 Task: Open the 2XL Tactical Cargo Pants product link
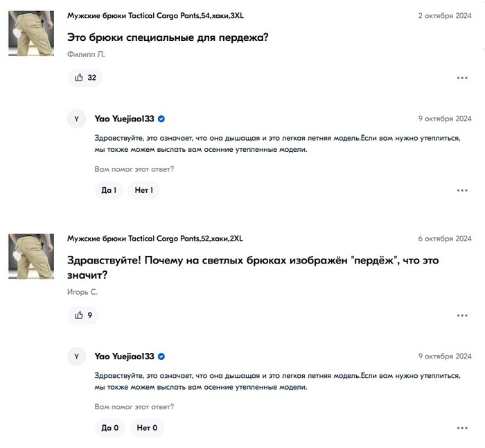point(155,239)
